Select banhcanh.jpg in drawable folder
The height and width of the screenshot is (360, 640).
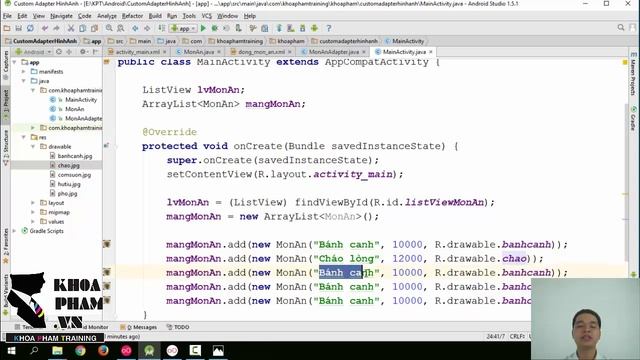pyautogui.click(x=75, y=156)
